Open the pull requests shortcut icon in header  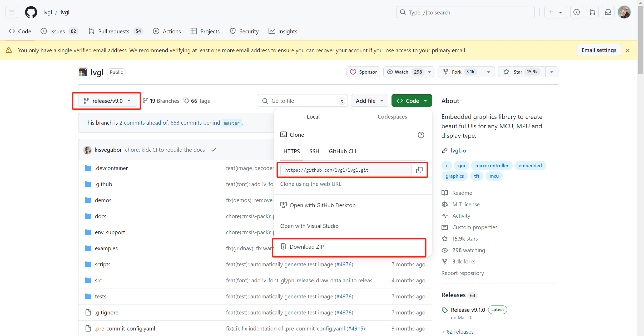pos(592,12)
